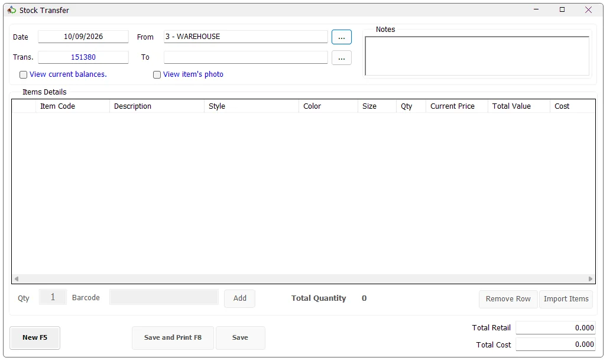Screen dimensions: 613x364
Task: Click the Import Items button
Action: (x=566, y=299)
